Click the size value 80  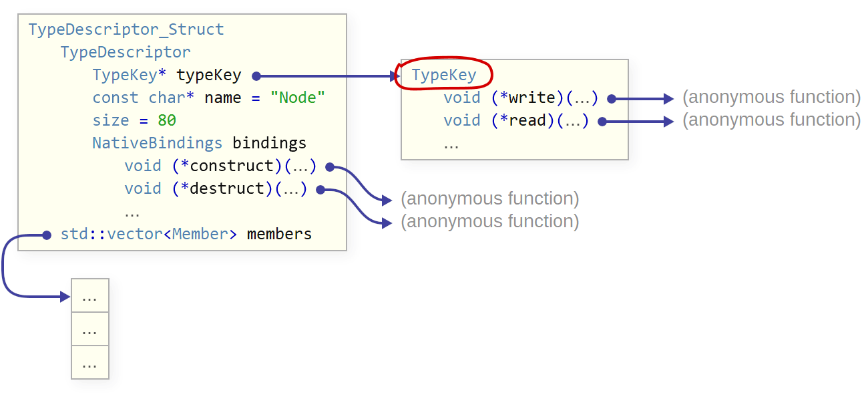pos(167,121)
